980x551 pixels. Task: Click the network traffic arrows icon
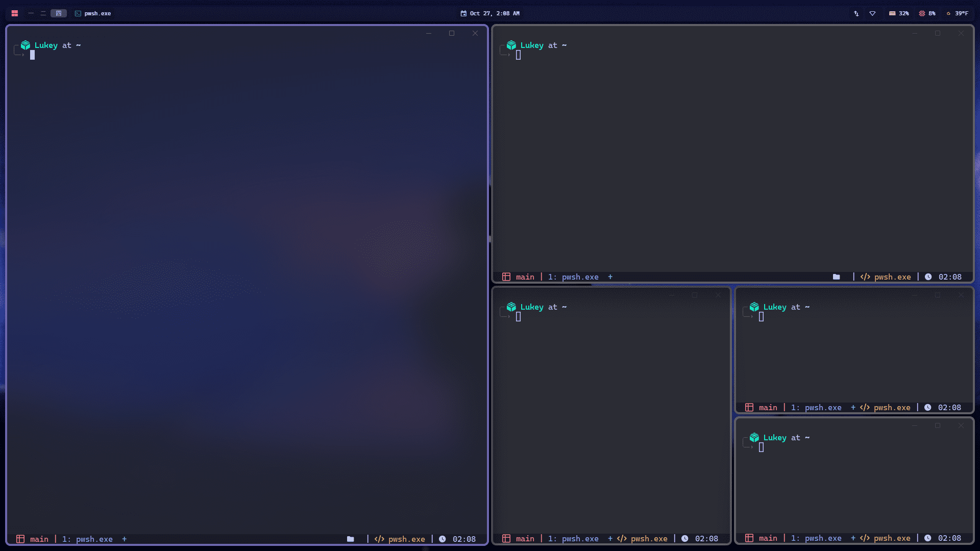pos(856,13)
